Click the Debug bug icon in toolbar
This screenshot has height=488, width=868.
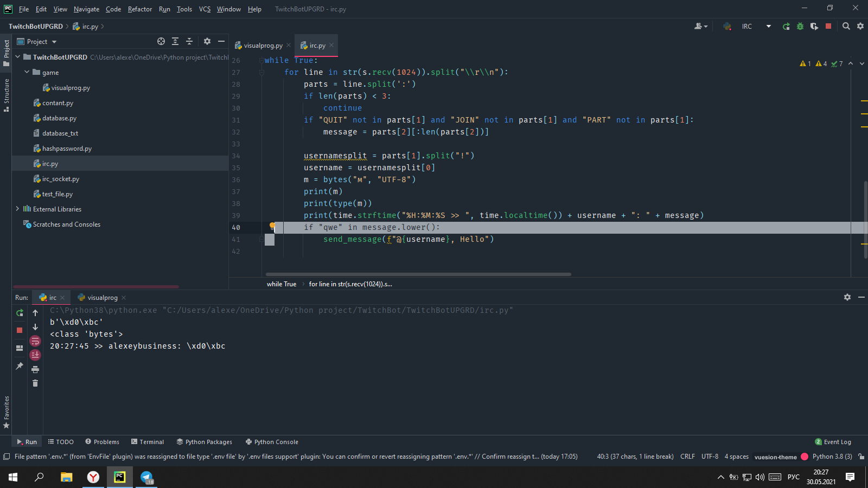pyautogui.click(x=800, y=27)
